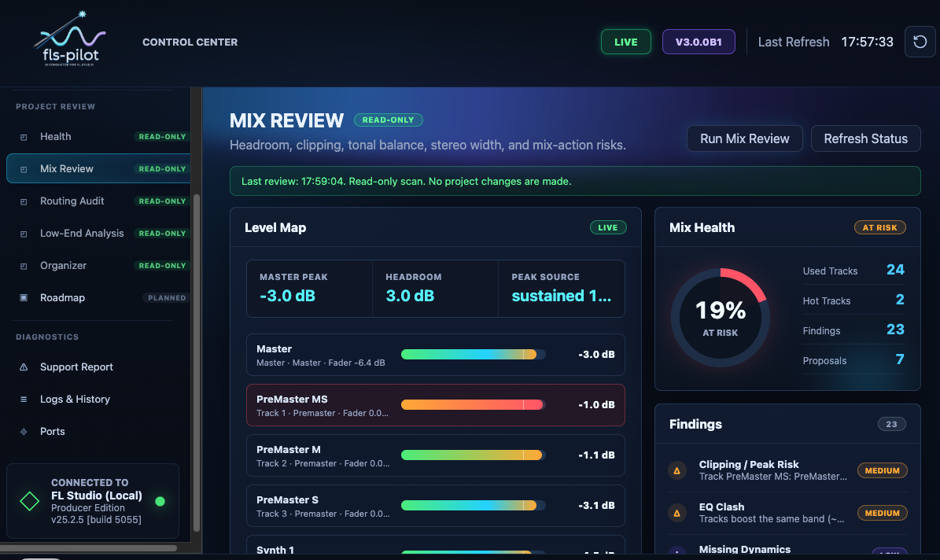Open the Support Report diagnostics
This screenshot has width=940, height=560.
92,367
